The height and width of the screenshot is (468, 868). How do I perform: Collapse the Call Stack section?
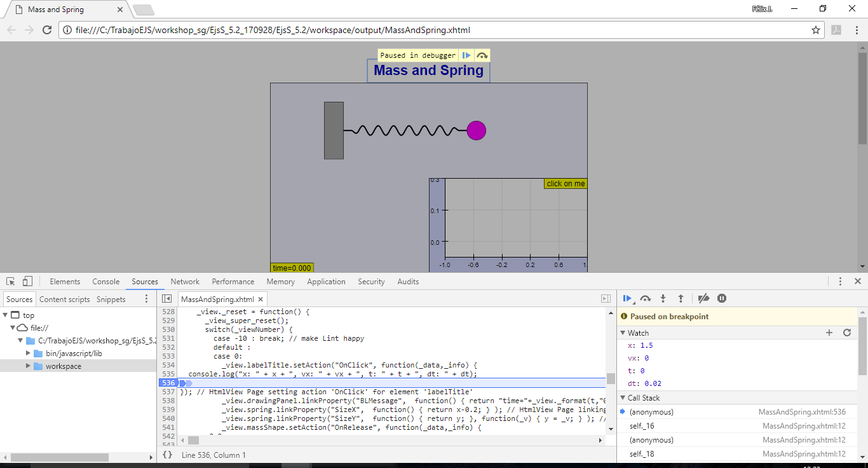coord(623,397)
